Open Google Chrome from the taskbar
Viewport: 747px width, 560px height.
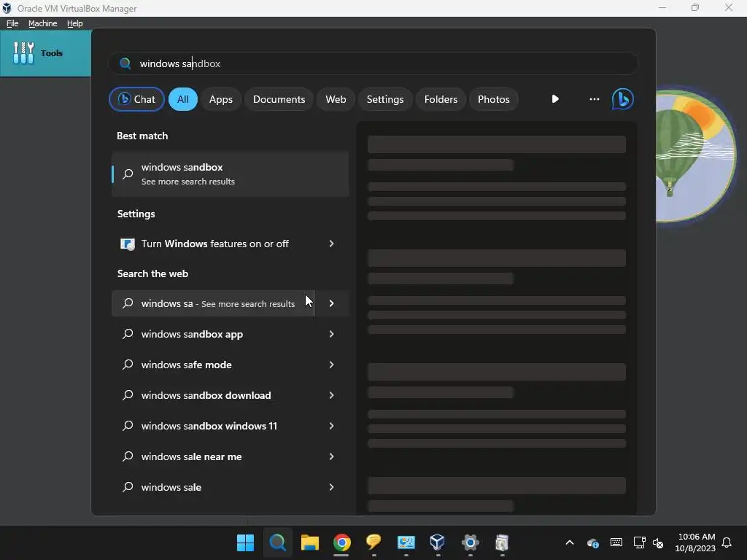(341, 542)
